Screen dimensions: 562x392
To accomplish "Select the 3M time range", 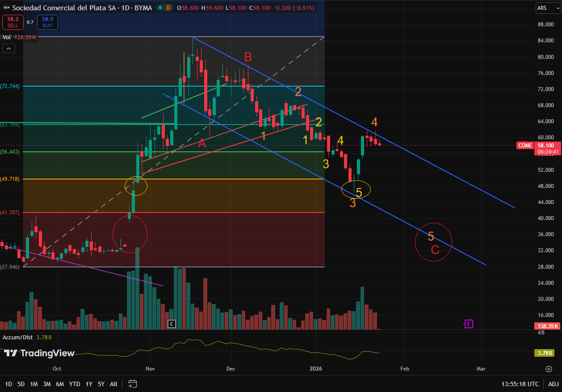I will click(47, 384).
